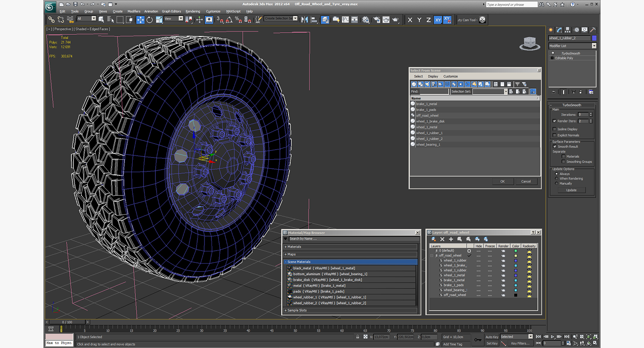
Task: Select the Always update option
Action: 556,174
